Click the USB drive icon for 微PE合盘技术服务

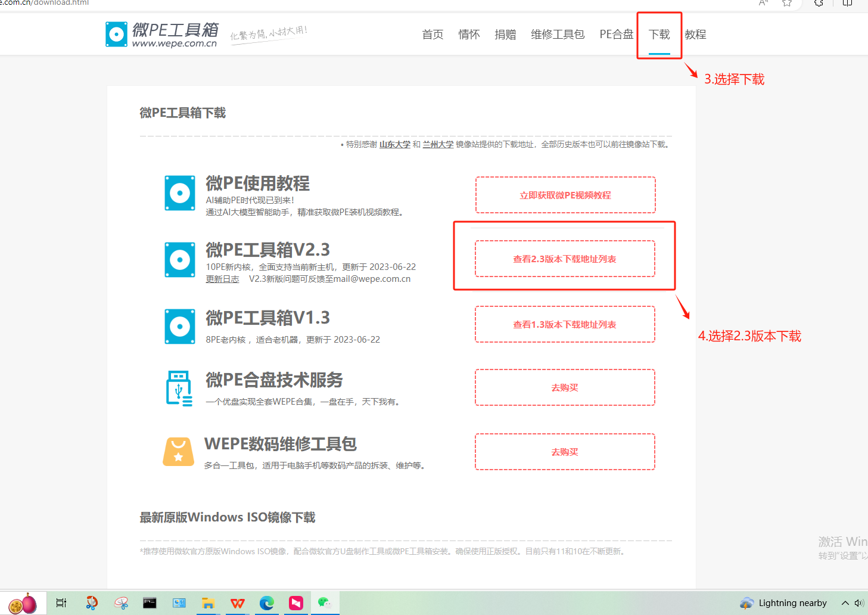(179, 388)
